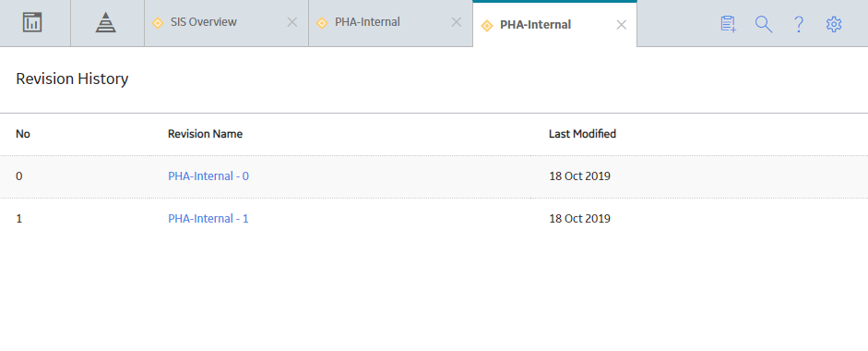
Task: Select the revision 1 row date cell
Action: 579,219
